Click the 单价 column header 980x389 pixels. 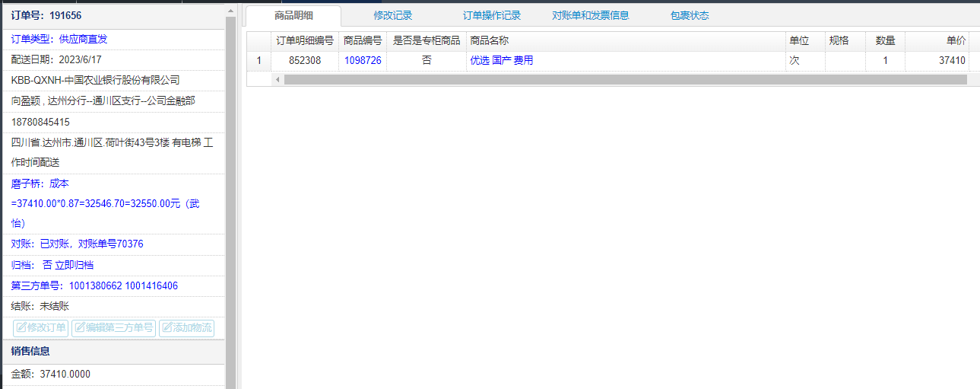pyautogui.click(x=937, y=41)
